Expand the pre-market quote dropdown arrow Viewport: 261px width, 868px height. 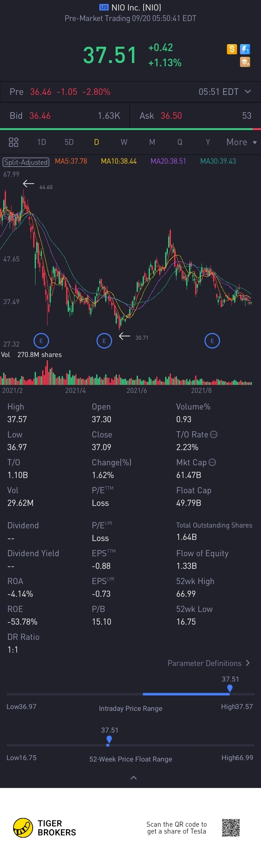(x=248, y=91)
